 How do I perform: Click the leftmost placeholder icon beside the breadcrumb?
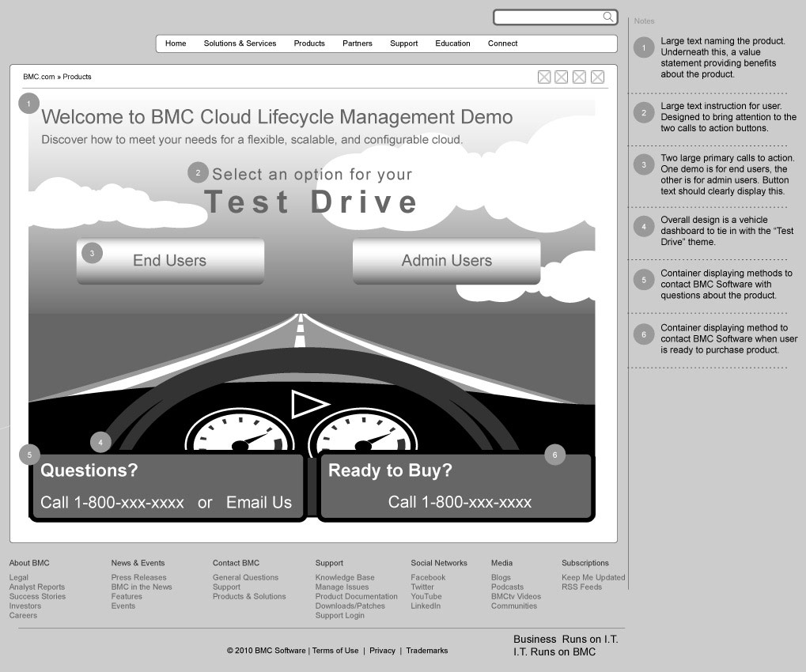544,77
